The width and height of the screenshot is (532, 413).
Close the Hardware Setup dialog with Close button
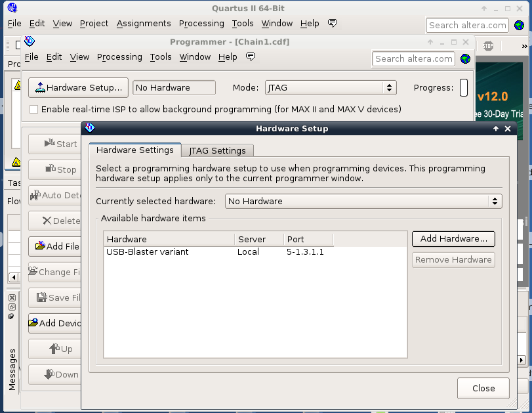point(483,388)
